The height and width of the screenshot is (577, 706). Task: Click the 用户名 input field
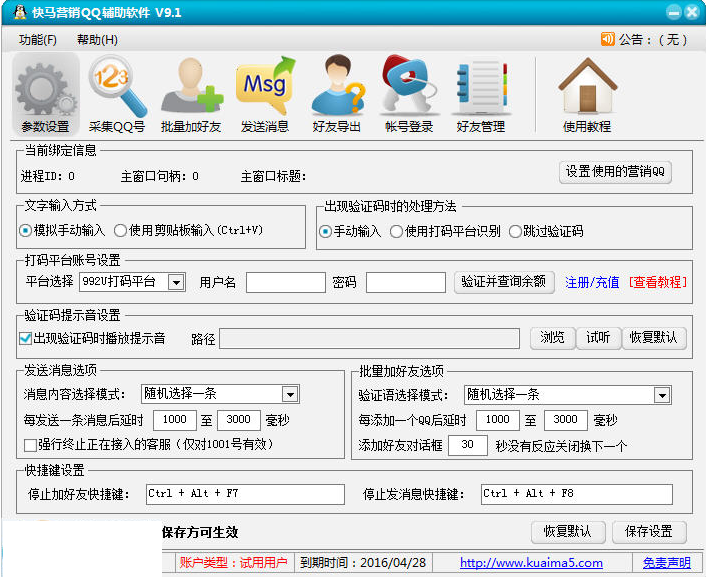(x=285, y=283)
